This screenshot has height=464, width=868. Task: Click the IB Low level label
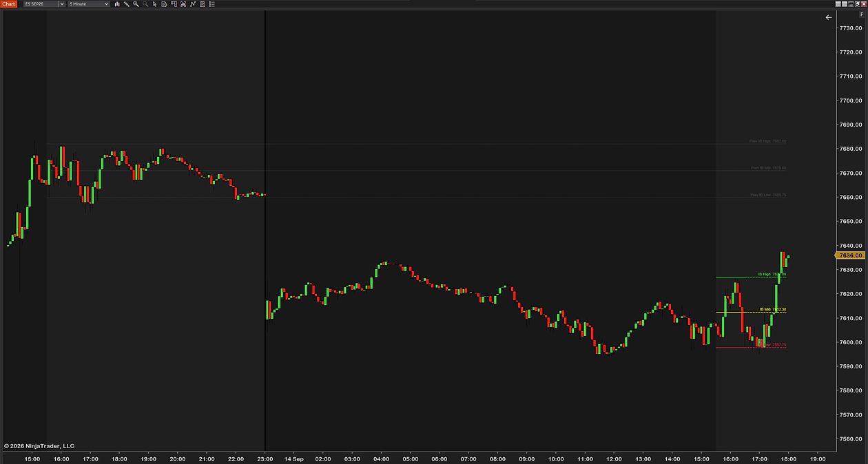(772, 345)
